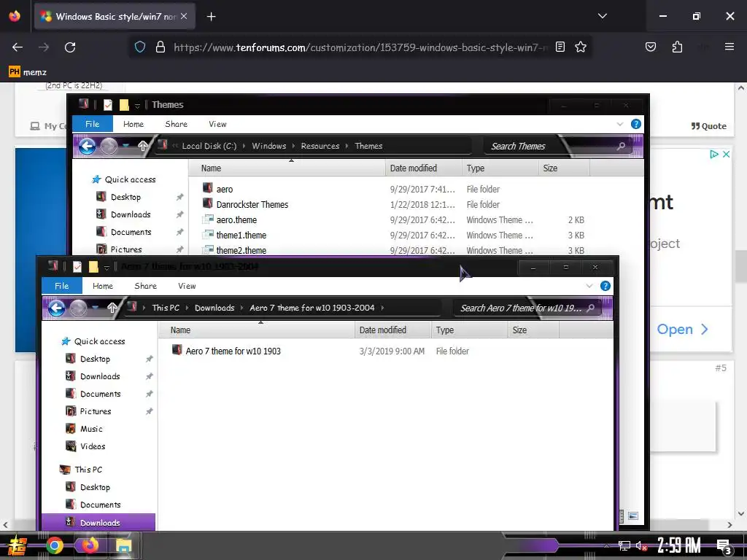Click the Quote link on forum post
This screenshot has width=747, height=560.
(x=709, y=126)
